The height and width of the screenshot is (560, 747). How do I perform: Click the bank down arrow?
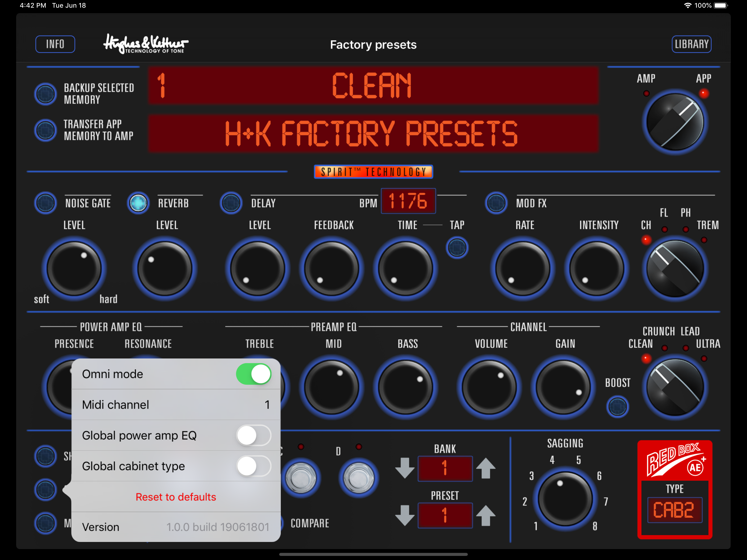point(405,468)
